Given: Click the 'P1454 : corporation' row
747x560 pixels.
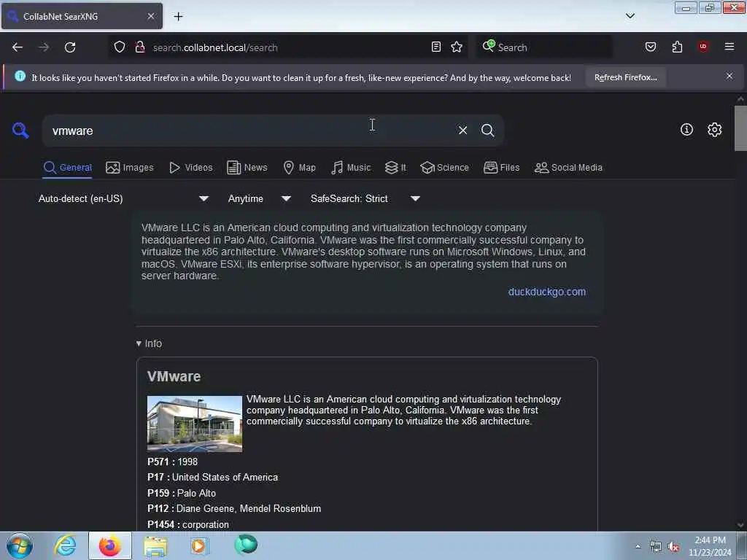Looking at the screenshot, I should (188, 525).
